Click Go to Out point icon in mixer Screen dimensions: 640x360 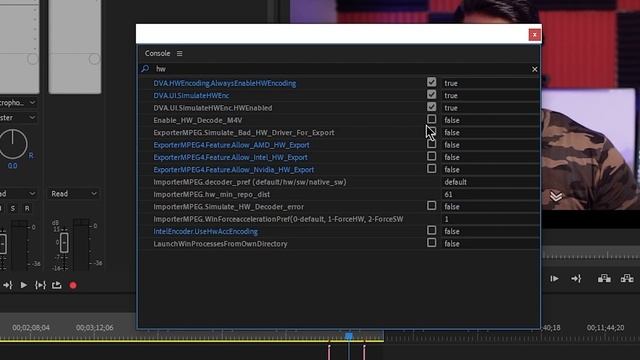pyautogui.click(x=7, y=285)
